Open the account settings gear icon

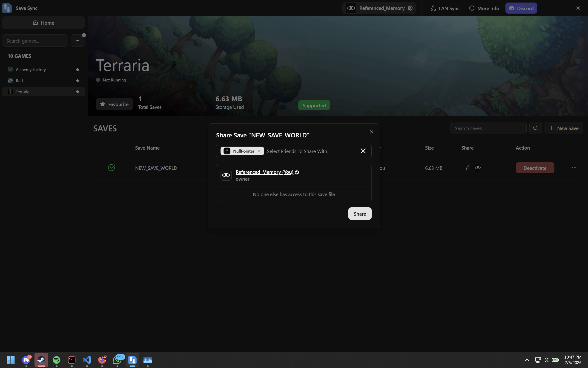(410, 8)
